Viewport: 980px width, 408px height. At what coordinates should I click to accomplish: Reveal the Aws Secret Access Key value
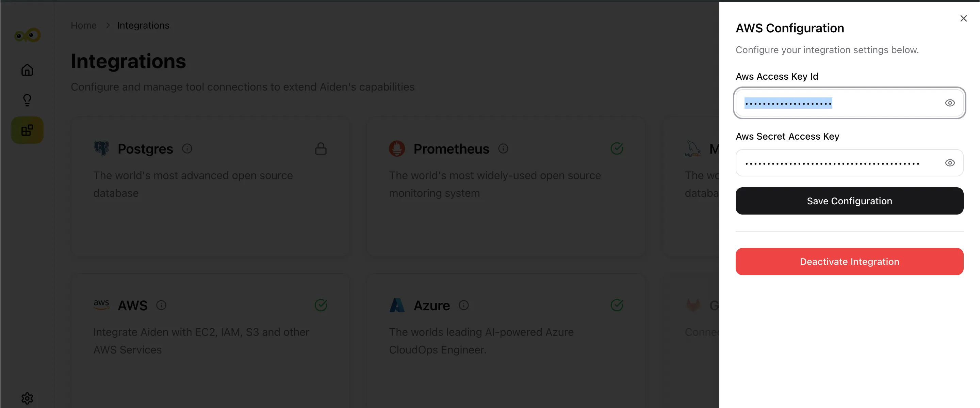pyautogui.click(x=950, y=163)
